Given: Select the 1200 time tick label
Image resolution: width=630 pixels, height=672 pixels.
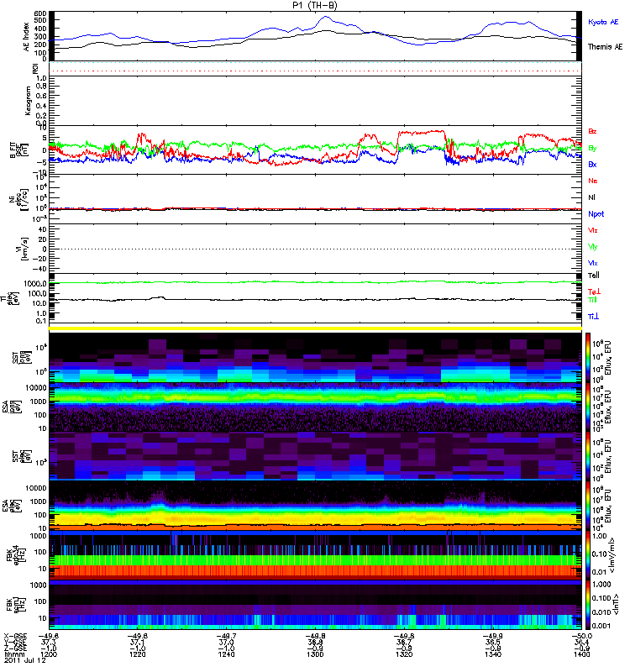Looking at the screenshot, I should pyautogui.click(x=48, y=654).
